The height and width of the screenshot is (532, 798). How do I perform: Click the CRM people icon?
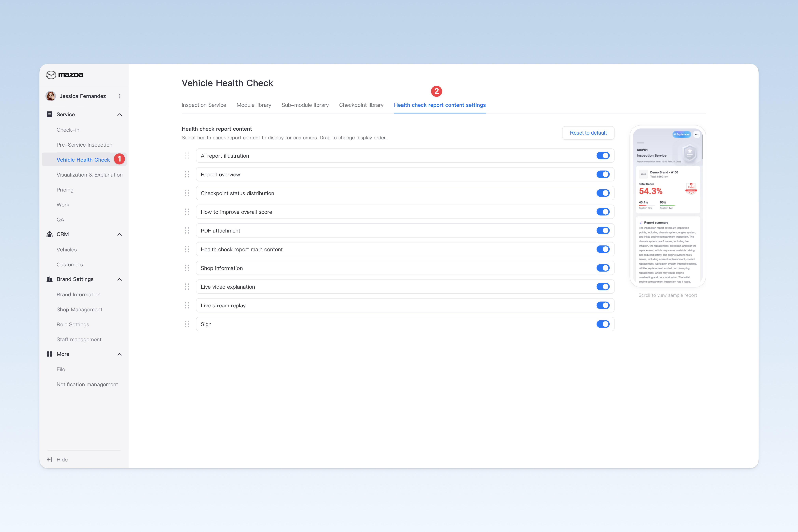click(49, 234)
